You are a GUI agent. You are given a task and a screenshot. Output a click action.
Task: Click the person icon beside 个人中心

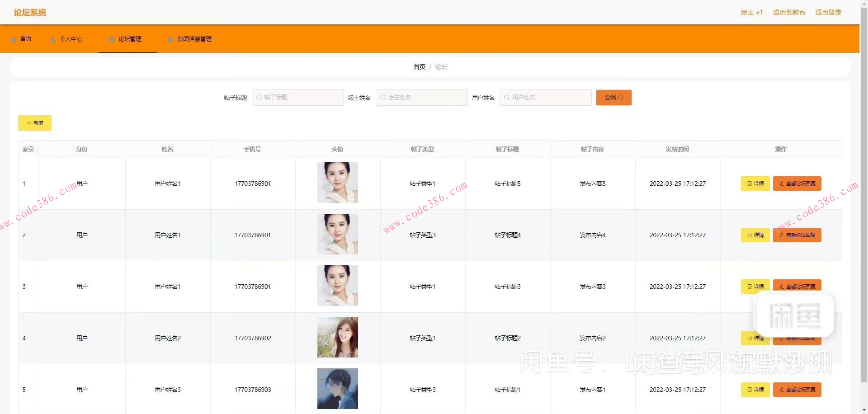click(x=53, y=39)
